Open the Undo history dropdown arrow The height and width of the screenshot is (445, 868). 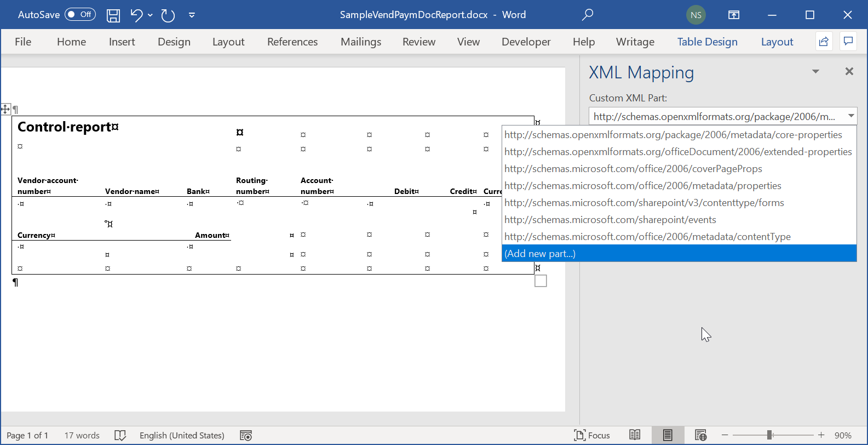coord(150,15)
